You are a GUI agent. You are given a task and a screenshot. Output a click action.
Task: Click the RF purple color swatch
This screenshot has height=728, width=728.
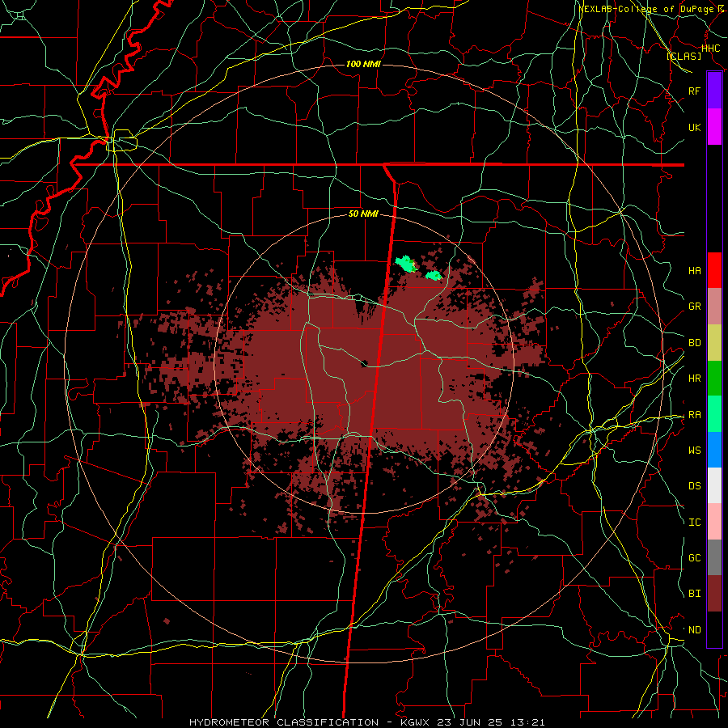714,91
